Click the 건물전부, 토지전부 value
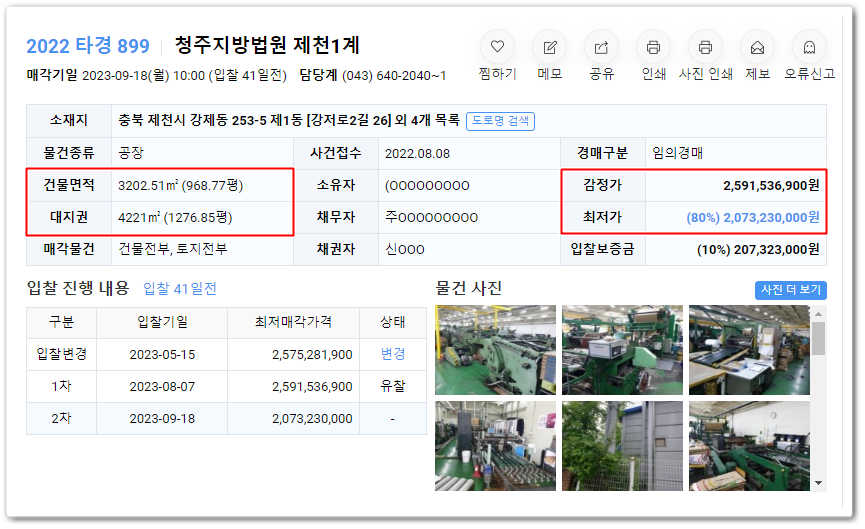 [x=173, y=249]
